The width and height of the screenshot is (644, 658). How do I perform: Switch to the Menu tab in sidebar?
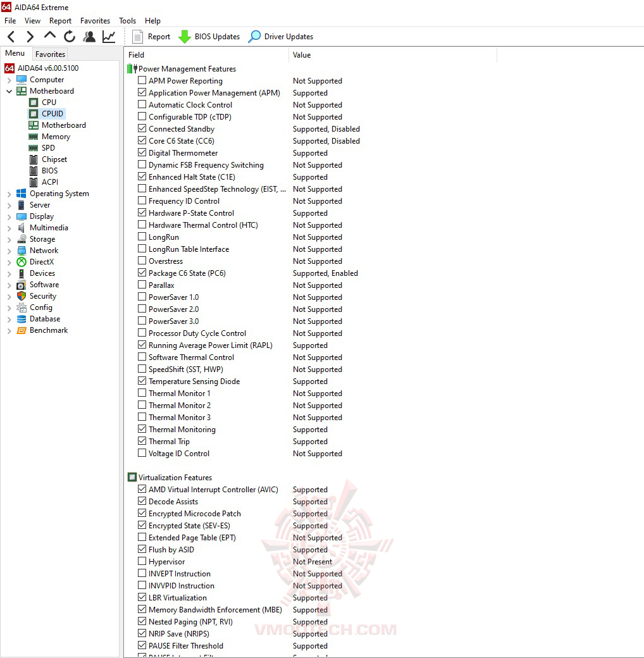coord(15,53)
